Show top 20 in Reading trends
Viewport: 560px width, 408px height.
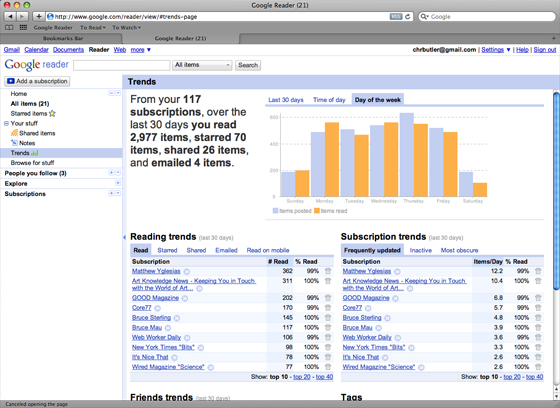tap(302, 377)
